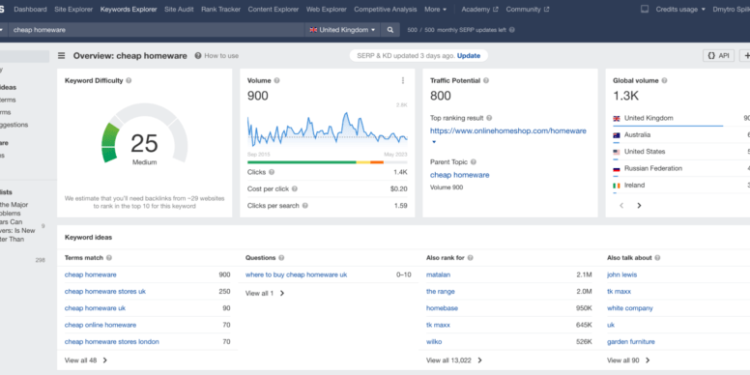Open wilko keyword link
This screenshot has width=750, height=375.
click(x=434, y=342)
